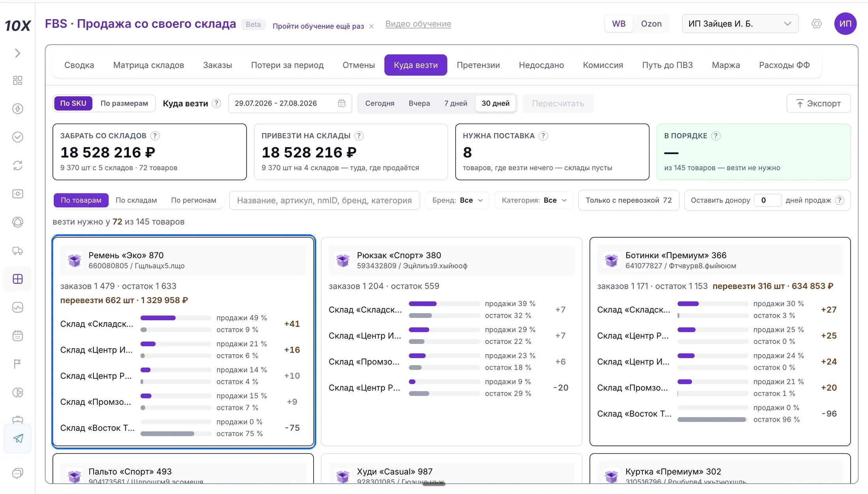Click the Экспорт button
This screenshot has width=868, height=494.
tap(818, 103)
